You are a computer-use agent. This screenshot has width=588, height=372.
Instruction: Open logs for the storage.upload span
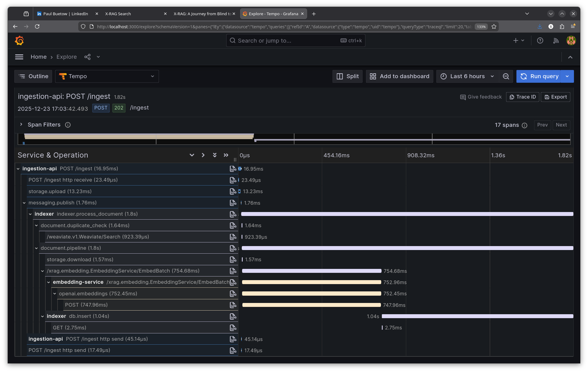pos(233,191)
